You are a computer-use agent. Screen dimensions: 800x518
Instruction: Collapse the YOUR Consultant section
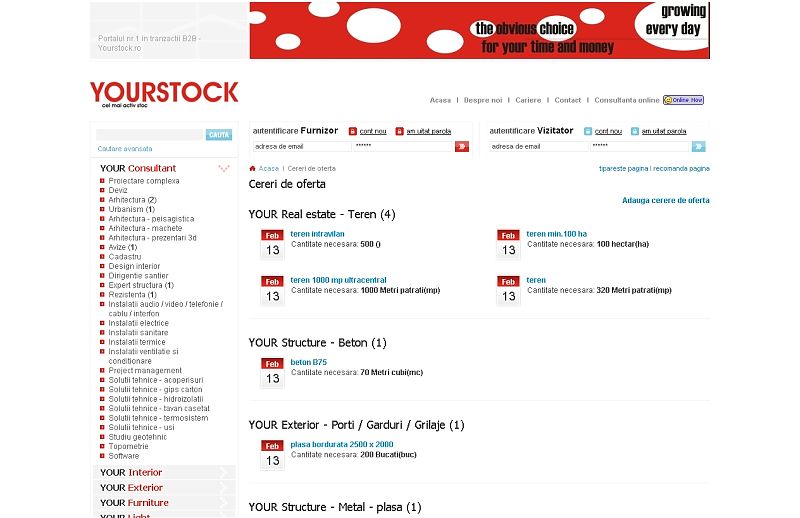point(223,168)
